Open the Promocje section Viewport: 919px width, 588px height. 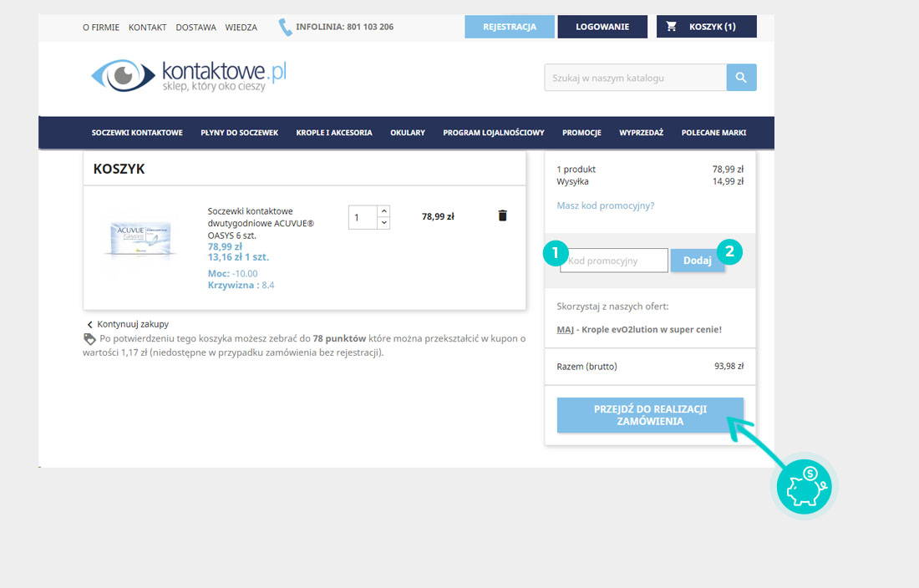click(582, 133)
